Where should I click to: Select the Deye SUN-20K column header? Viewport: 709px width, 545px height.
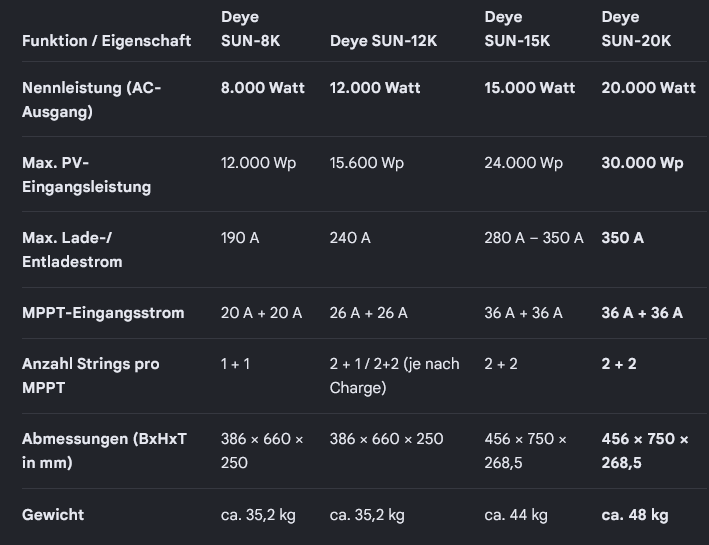[x=636, y=28]
